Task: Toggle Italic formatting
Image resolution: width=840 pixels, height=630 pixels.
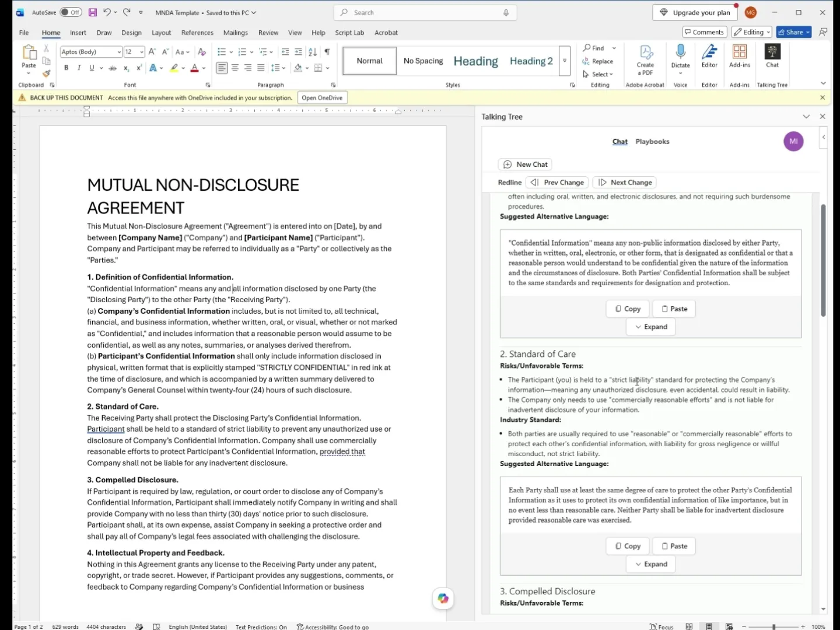Action: 79,68
